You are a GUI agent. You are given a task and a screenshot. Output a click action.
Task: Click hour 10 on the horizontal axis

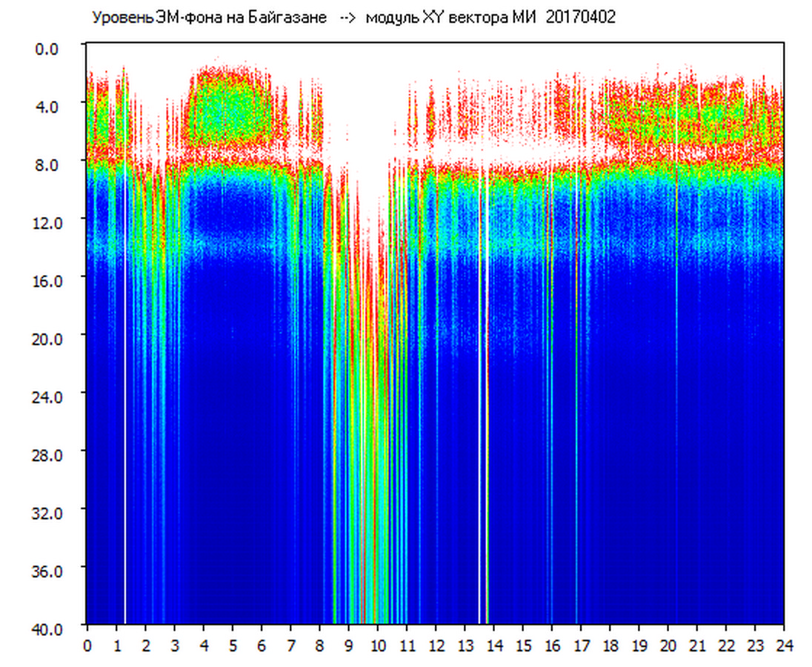tap(378, 645)
